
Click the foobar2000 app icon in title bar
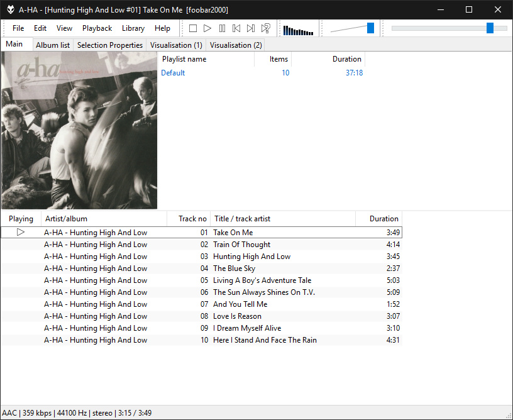[x=10, y=9]
